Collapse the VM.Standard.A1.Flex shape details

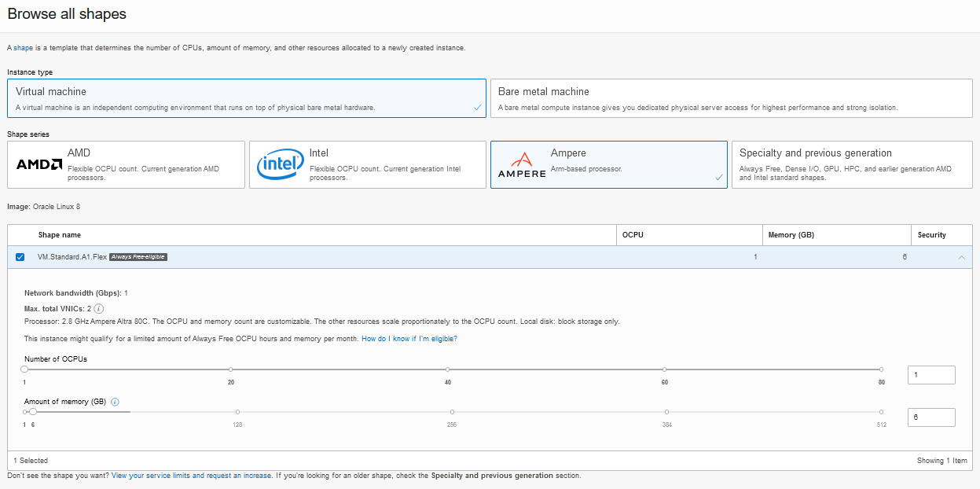point(962,256)
